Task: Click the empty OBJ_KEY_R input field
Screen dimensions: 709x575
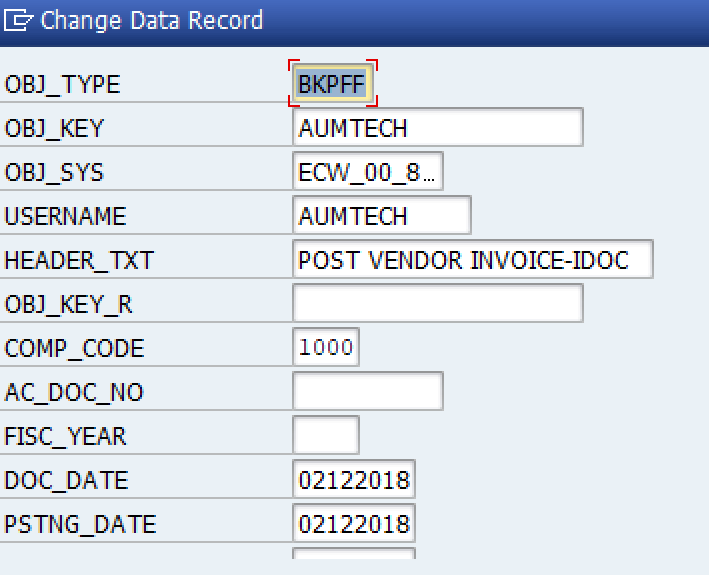Action: [438, 304]
